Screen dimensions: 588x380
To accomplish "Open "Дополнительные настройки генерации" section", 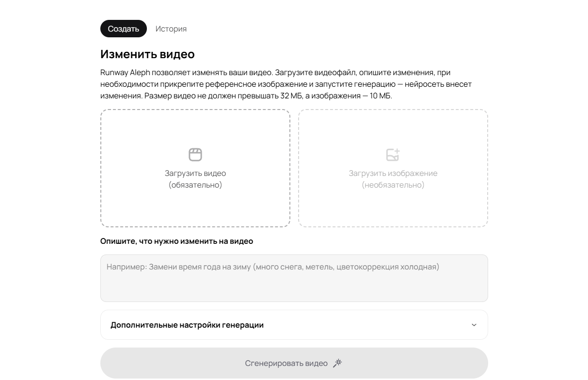I will 187,325.
